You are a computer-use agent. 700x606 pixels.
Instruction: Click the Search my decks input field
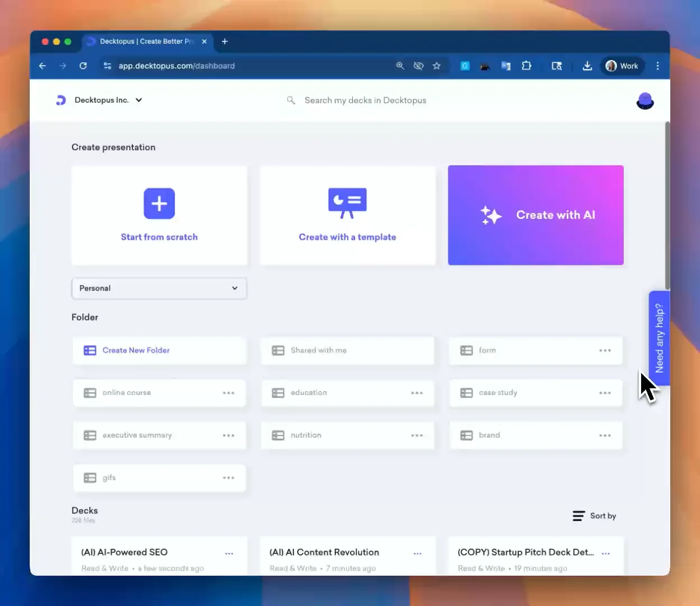click(365, 100)
